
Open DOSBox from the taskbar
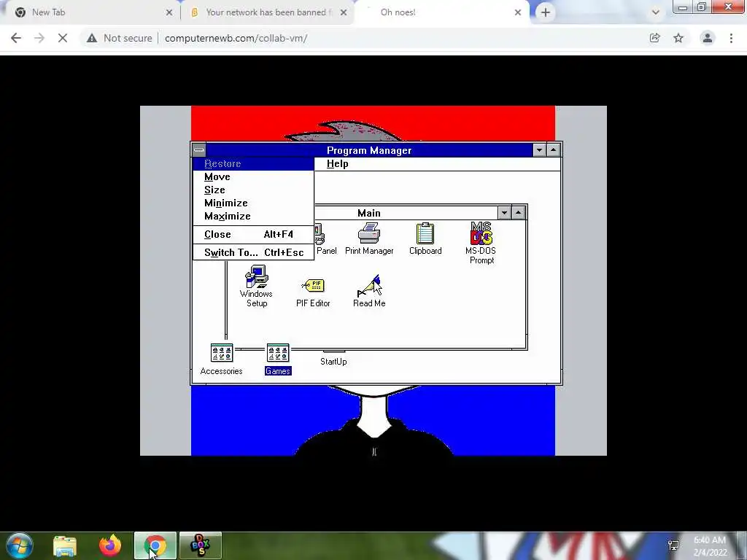coord(201,545)
